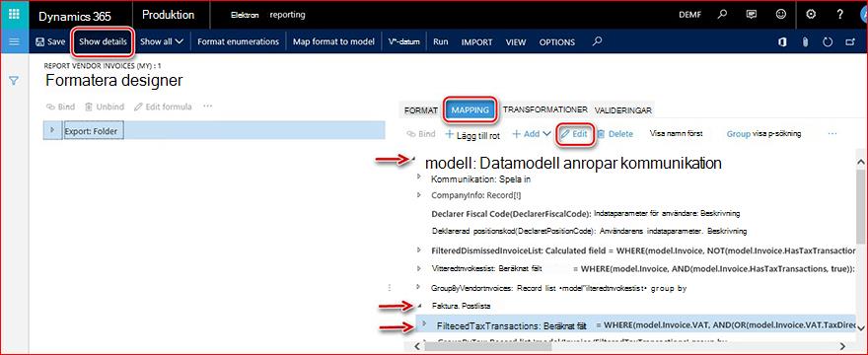Click Map format to model
Image resolution: width=868 pixels, height=355 pixels.
[x=333, y=41]
